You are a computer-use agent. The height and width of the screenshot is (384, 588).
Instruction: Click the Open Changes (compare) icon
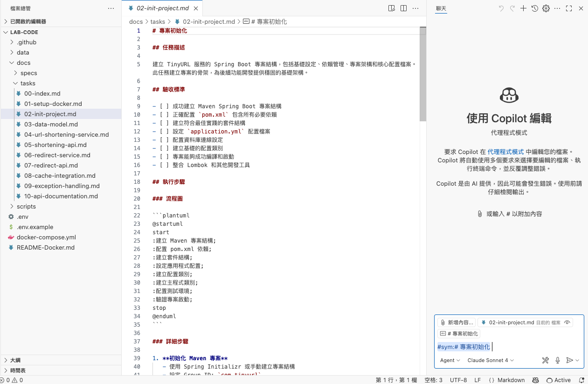[x=391, y=8]
